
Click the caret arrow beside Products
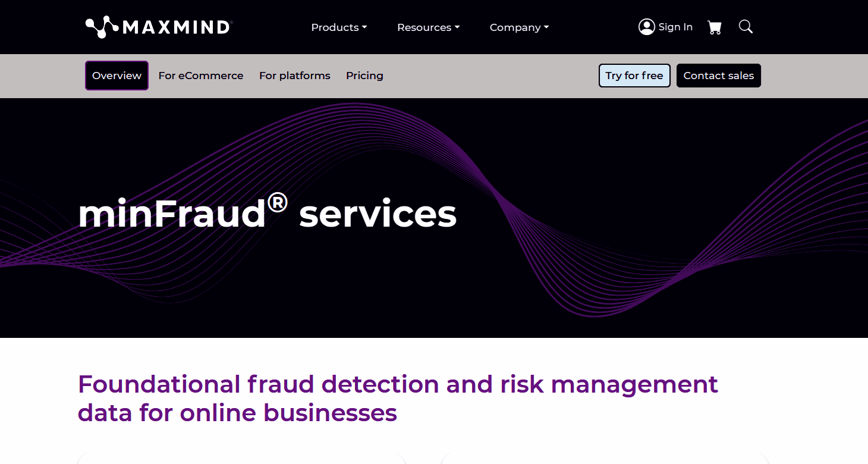pyautogui.click(x=364, y=27)
